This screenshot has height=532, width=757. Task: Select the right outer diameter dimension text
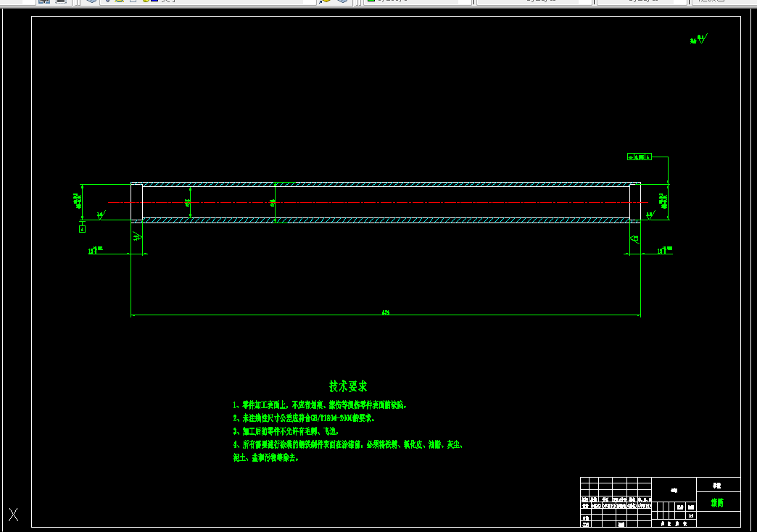(663, 201)
